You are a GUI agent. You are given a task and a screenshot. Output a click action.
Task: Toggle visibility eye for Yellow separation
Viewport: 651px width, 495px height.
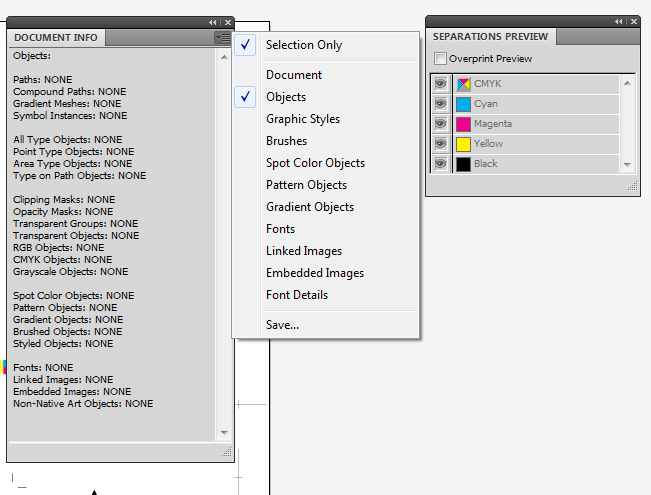441,144
